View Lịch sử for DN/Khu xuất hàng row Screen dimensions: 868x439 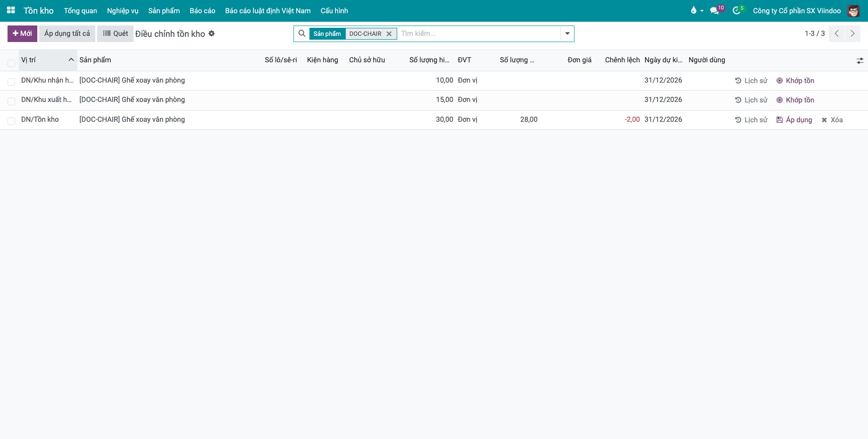tap(751, 100)
